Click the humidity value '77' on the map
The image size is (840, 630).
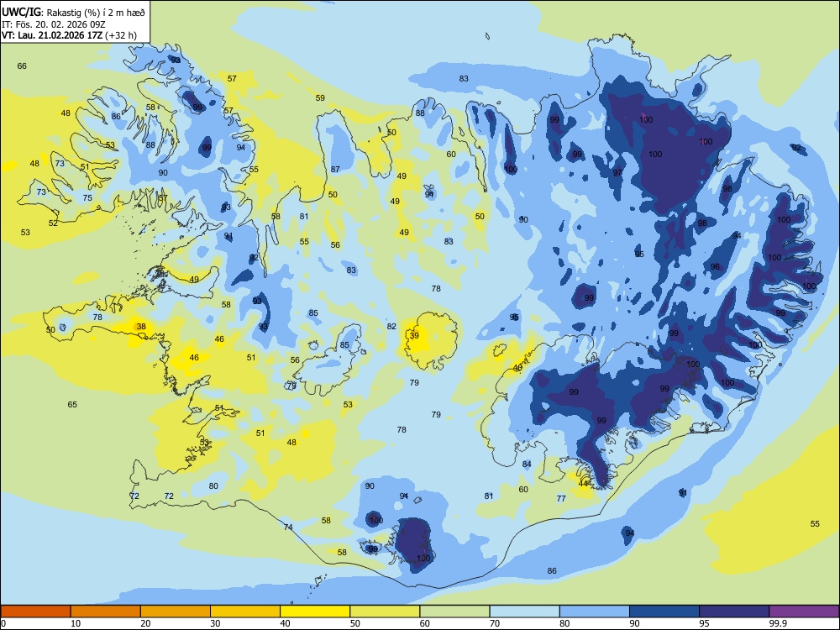click(561, 498)
